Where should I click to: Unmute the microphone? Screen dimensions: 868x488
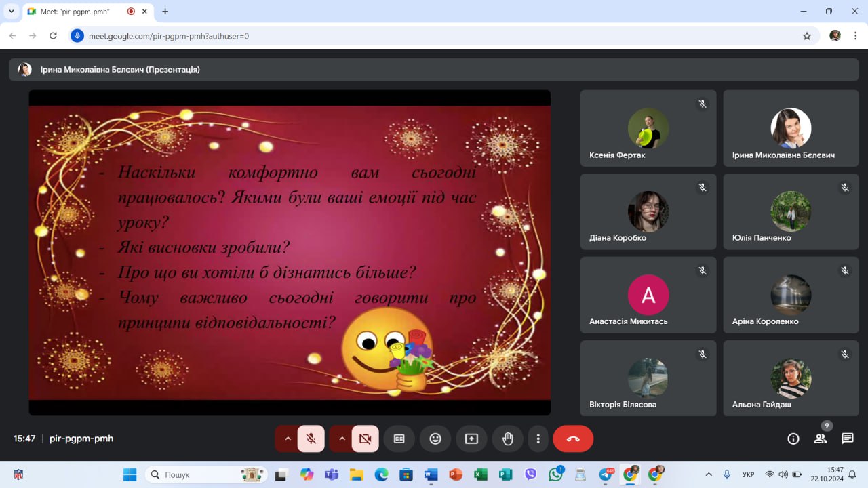[311, 439]
